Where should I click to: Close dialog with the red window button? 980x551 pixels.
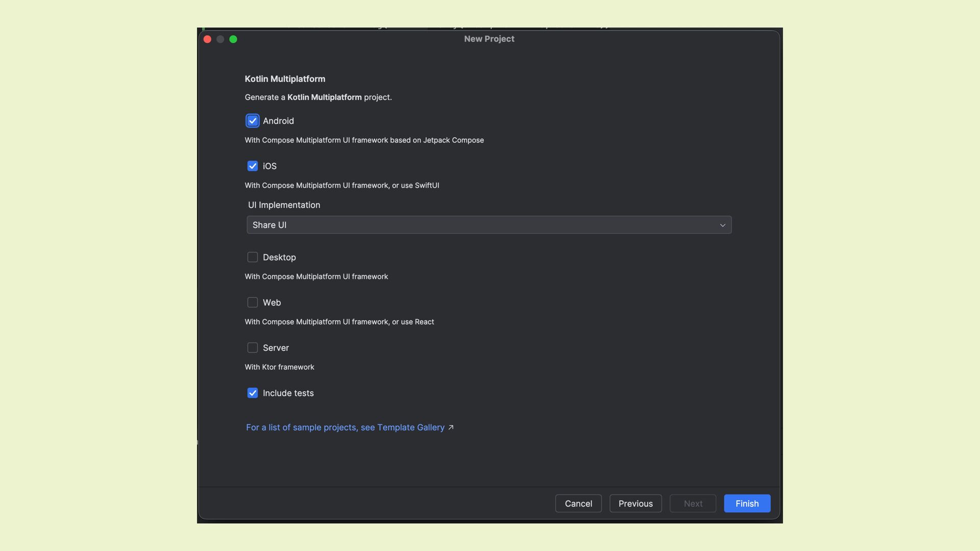coord(207,39)
